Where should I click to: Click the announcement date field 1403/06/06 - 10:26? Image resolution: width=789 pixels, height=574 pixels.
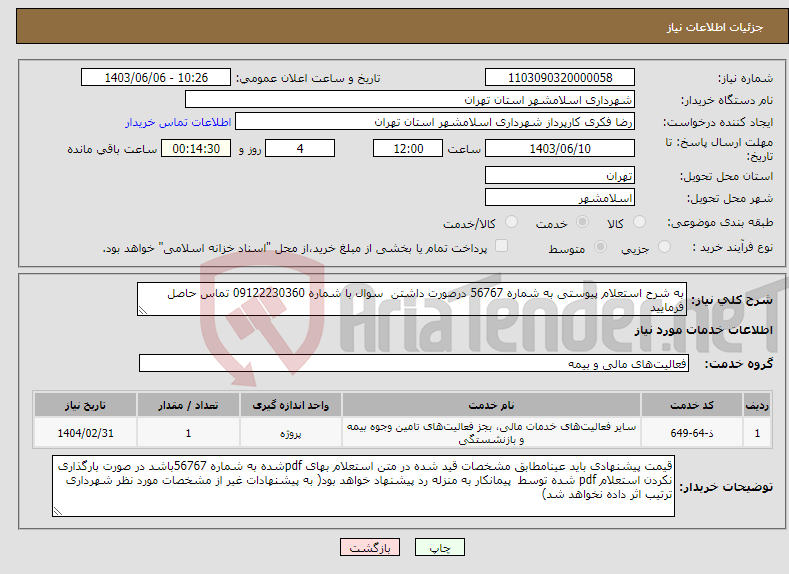pyautogui.click(x=156, y=77)
